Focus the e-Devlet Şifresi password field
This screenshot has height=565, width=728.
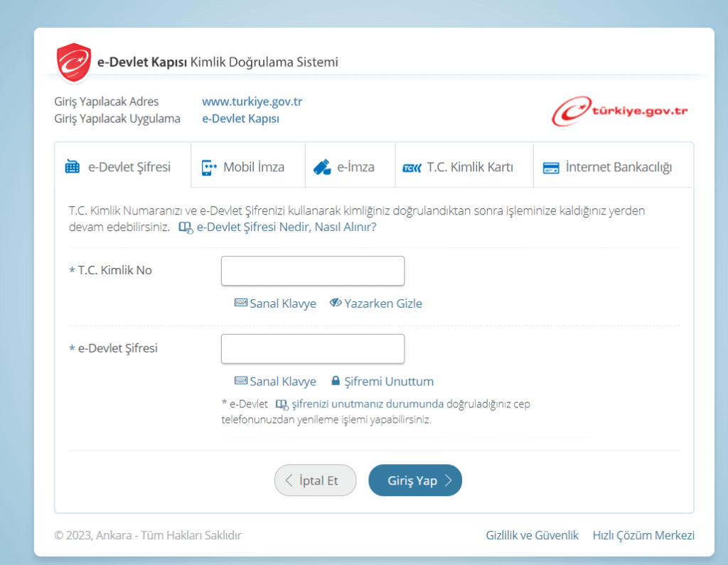click(x=313, y=349)
